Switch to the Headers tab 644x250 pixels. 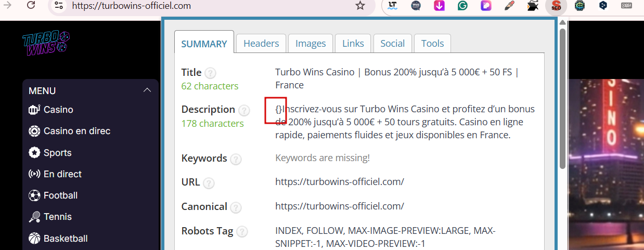point(261,44)
